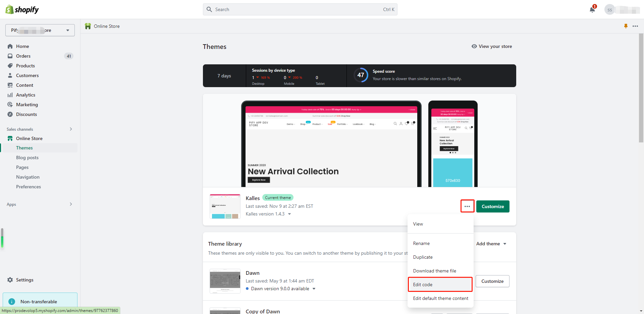Open the Add theme dropdown

tap(491, 244)
